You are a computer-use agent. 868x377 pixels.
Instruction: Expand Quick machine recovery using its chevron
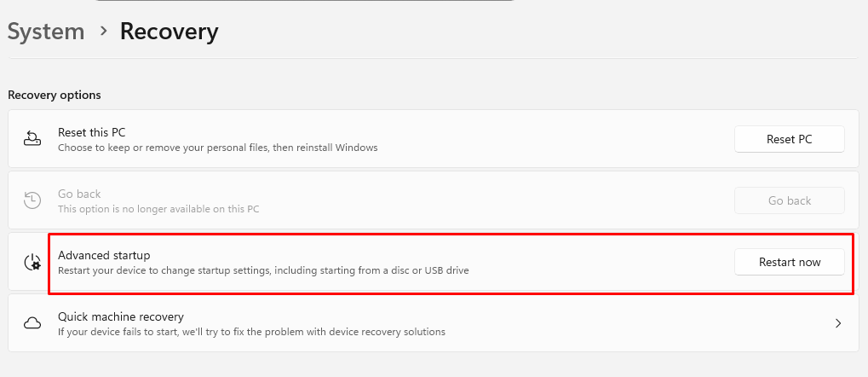pos(838,323)
